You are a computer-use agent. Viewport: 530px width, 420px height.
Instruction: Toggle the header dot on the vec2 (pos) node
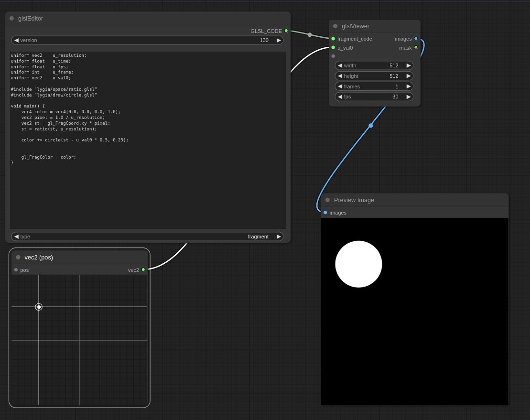coord(18,257)
